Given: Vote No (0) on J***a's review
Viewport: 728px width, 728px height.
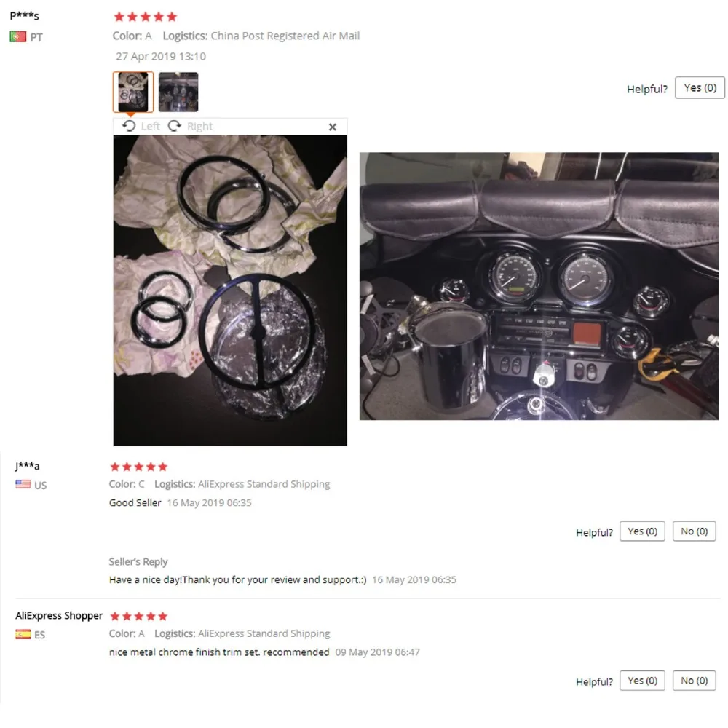Looking at the screenshot, I should tap(694, 531).
